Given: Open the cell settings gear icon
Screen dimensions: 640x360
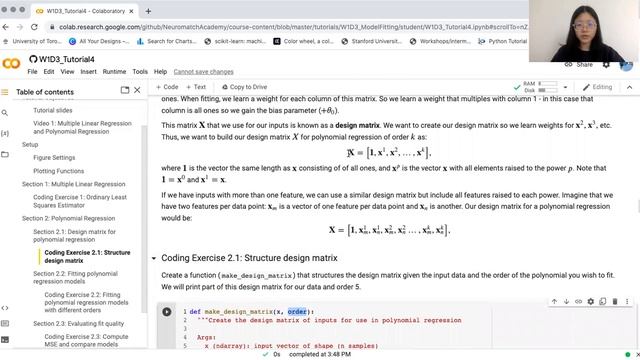Looking at the screenshot, I should click(591, 302).
